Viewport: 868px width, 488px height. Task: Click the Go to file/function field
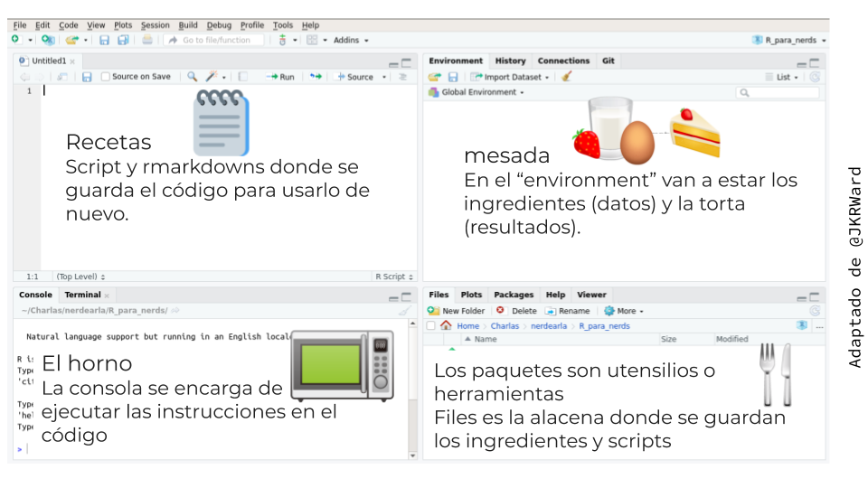pos(215,40)
